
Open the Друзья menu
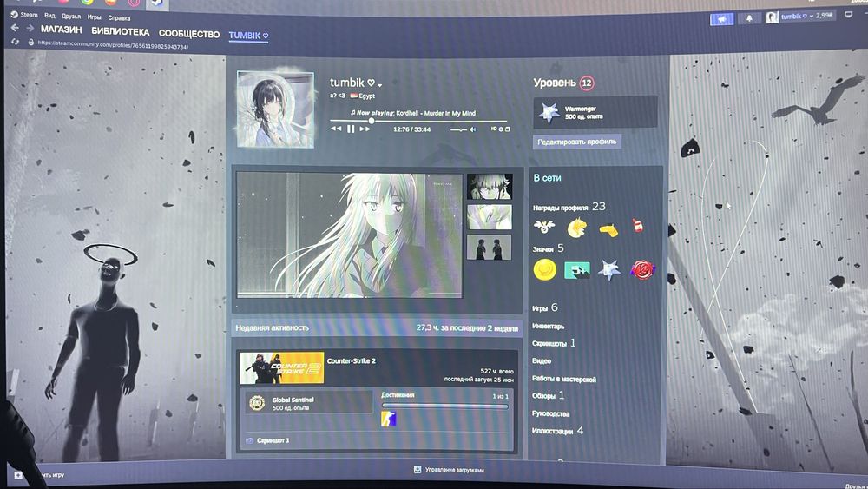(x=71, y=16)
